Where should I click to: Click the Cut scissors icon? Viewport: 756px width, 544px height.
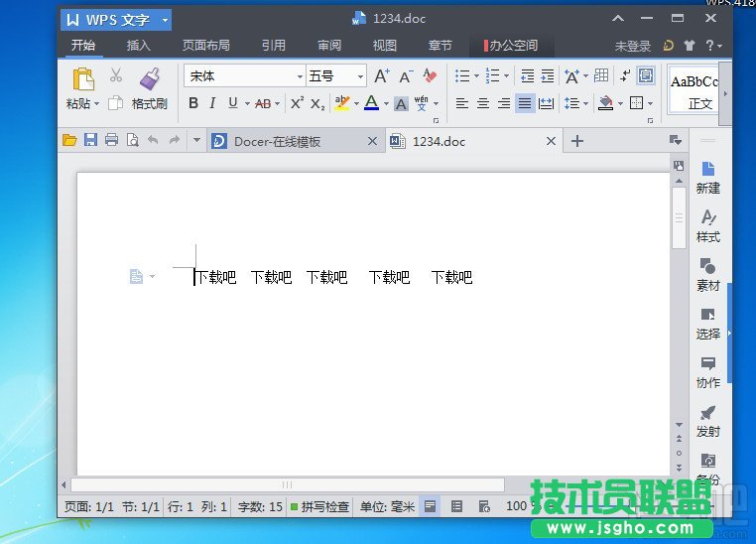(116, 75)
